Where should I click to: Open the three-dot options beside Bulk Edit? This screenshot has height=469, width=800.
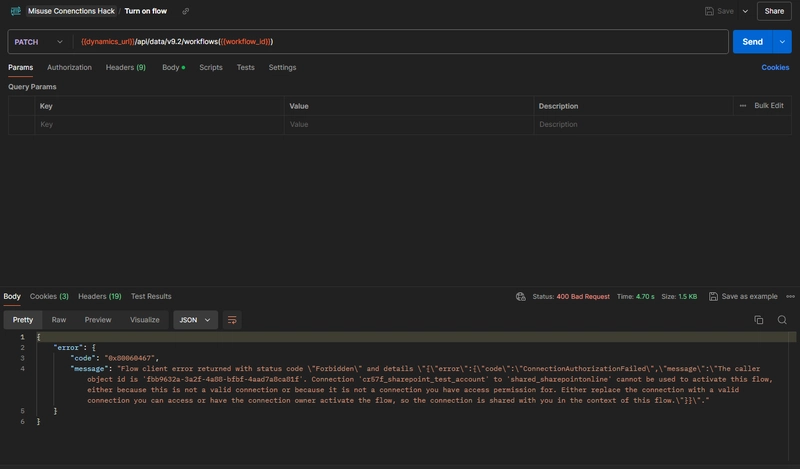[x=743, y=105]
